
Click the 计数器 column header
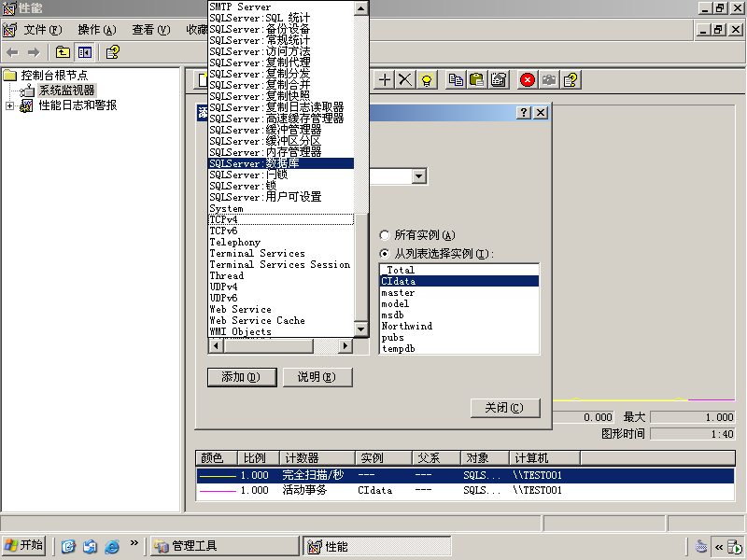317,458
